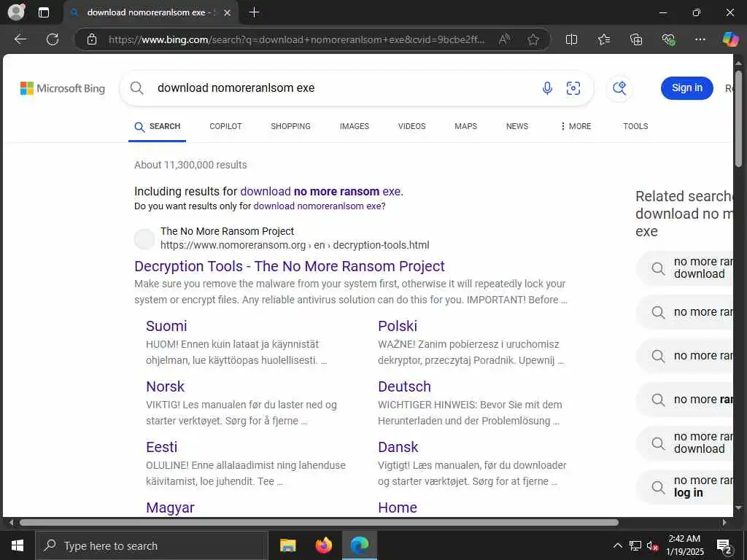Screen dimensions: 747x560
Task: Open the Copilot sidebar icon
Action: point(730,39)
